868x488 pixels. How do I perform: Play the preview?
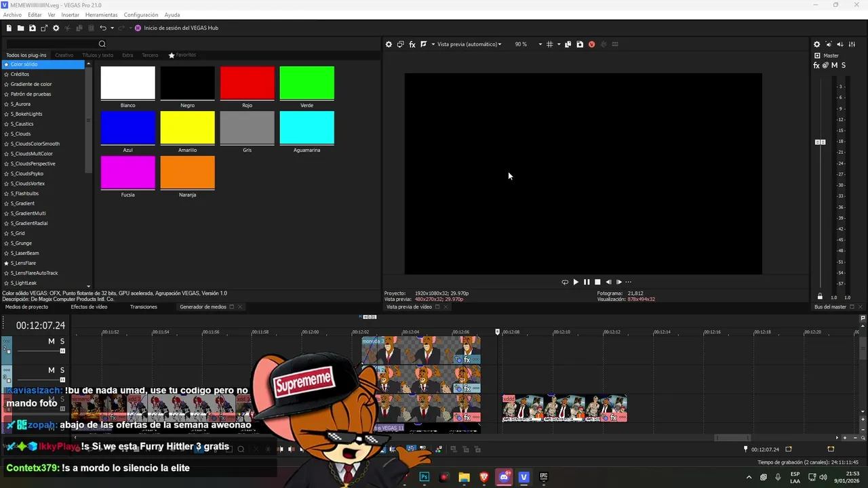coord(576,282)
